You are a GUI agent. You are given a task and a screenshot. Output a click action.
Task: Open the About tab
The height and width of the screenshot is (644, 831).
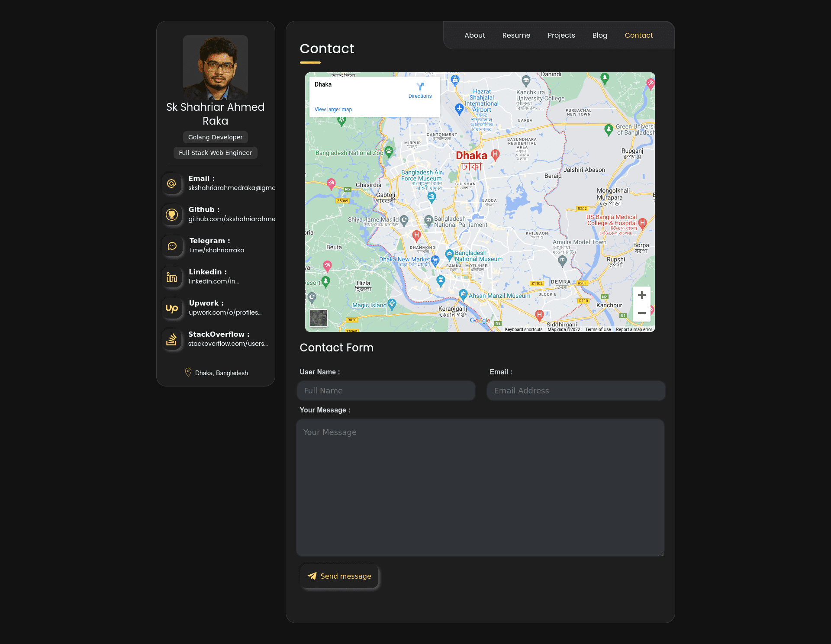pyautogui.click(x=475, y=35)
